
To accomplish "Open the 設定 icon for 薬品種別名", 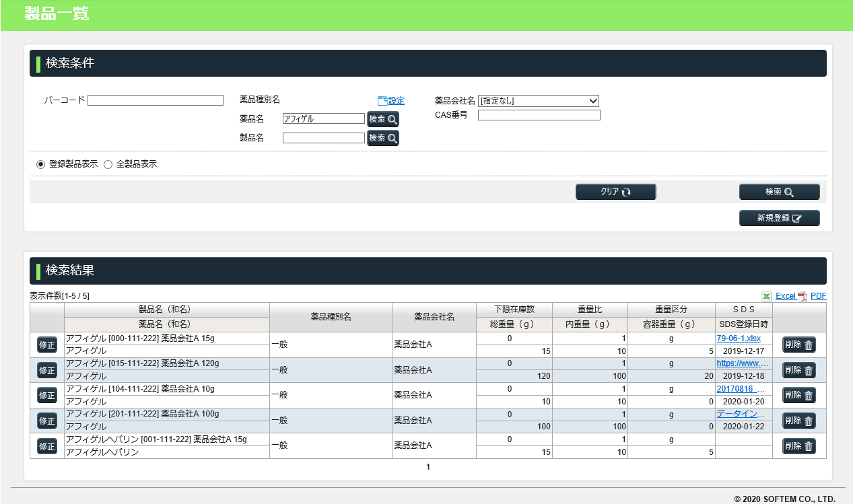I will (x=383, y=101).
